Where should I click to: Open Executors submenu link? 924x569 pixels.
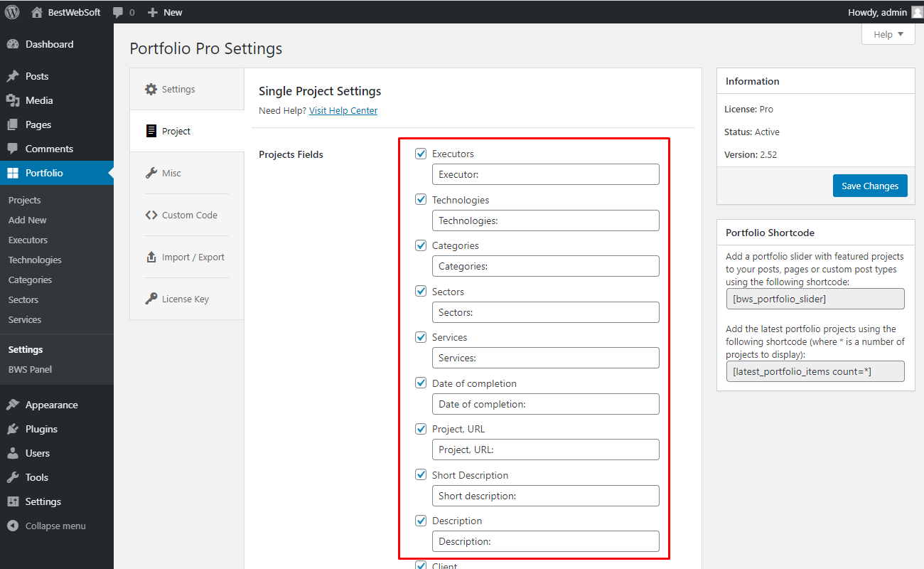(x=28, y=240)
